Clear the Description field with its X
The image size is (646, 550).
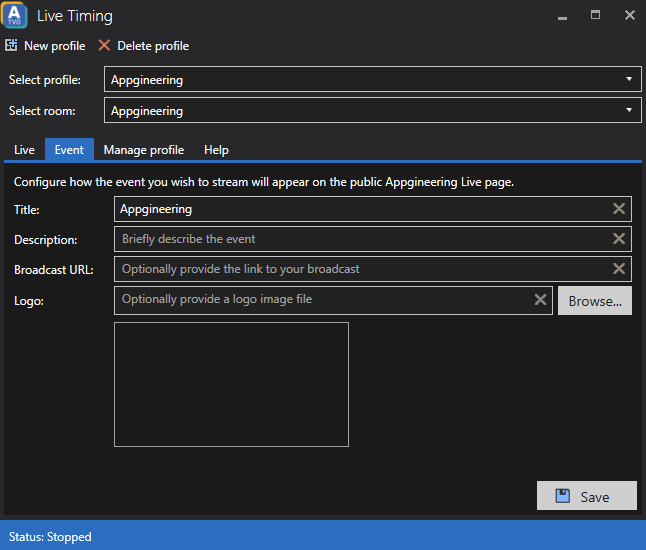619,239
